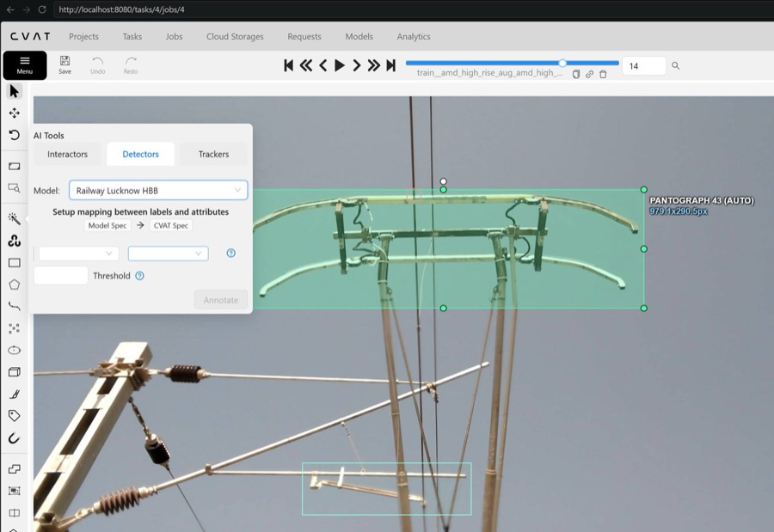This screenshot has height=532, width=774.
Task: Play the frame sequence
Action: pos(340,65)
